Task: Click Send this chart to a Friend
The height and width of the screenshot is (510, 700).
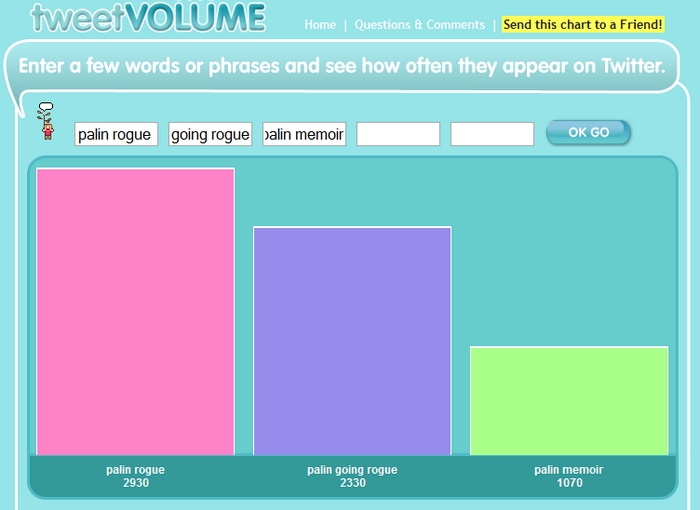Action: [x=583, y=24]
